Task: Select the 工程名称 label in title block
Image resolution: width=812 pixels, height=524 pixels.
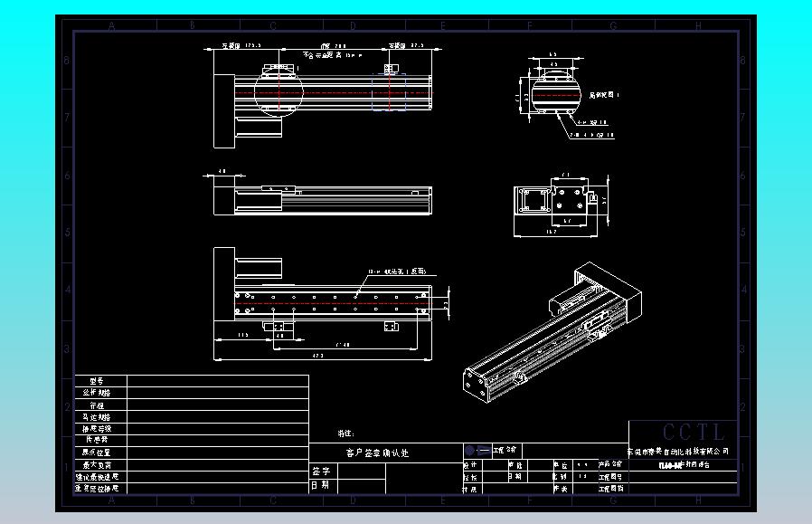Action: [505, 450]
